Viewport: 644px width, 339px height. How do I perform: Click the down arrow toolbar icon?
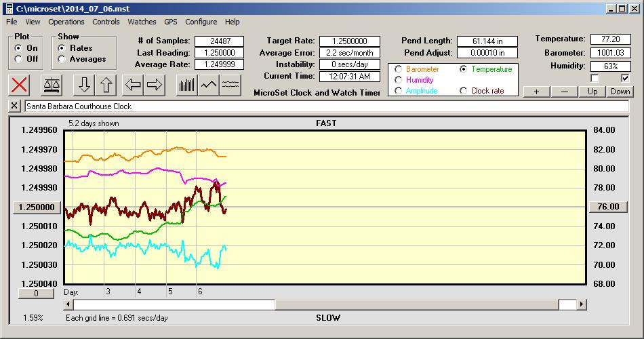pyautogui.click(x=83, y=85)
